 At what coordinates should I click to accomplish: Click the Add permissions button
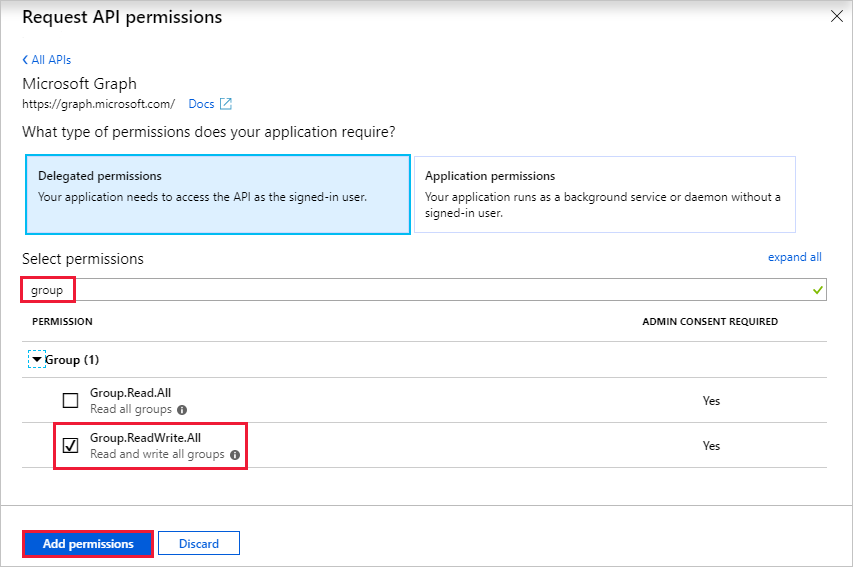[88, 544]
